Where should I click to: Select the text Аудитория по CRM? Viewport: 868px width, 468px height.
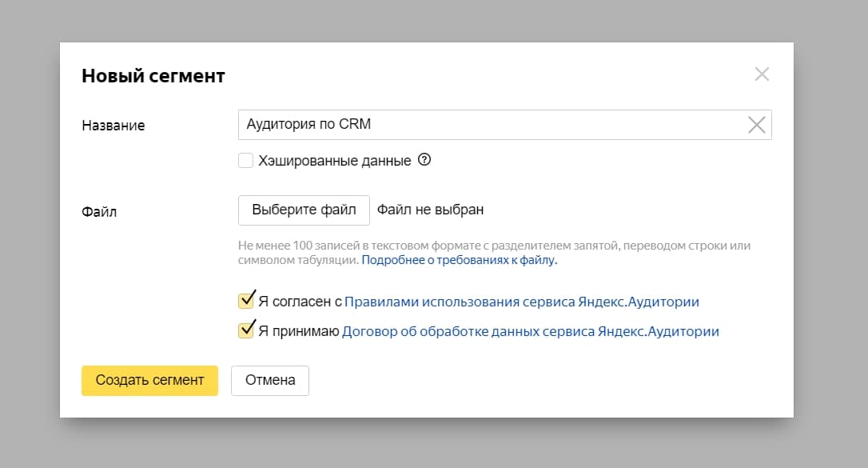(310, 124)
